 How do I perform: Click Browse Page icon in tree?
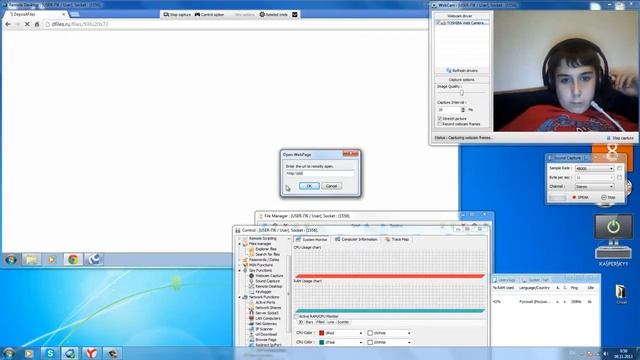[x=251, y=340]
